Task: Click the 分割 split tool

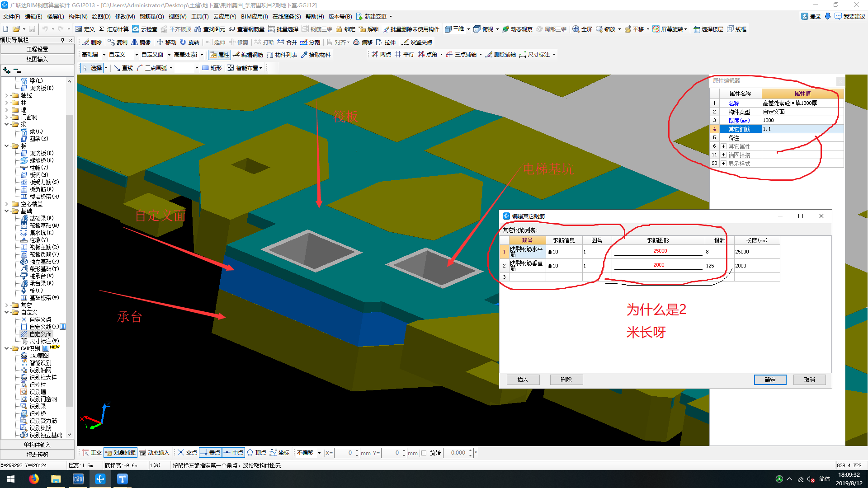Action: pyautogui.click(x=311, y=42)
